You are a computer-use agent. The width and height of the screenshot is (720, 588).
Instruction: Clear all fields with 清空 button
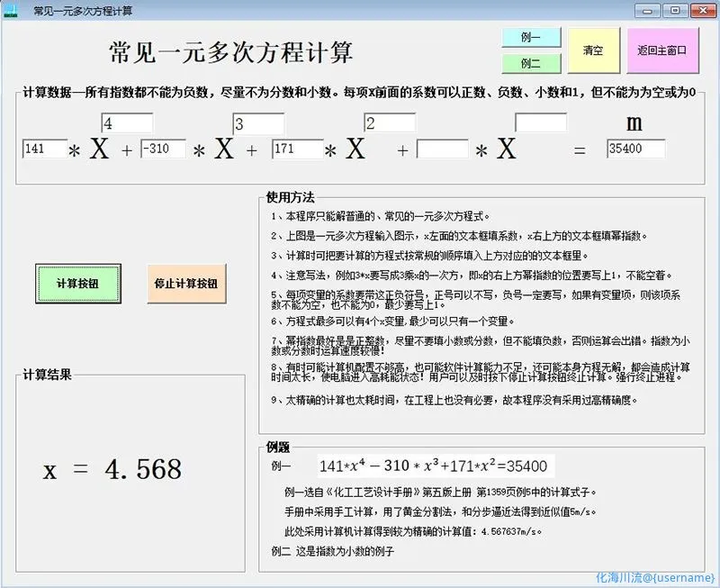593,50
